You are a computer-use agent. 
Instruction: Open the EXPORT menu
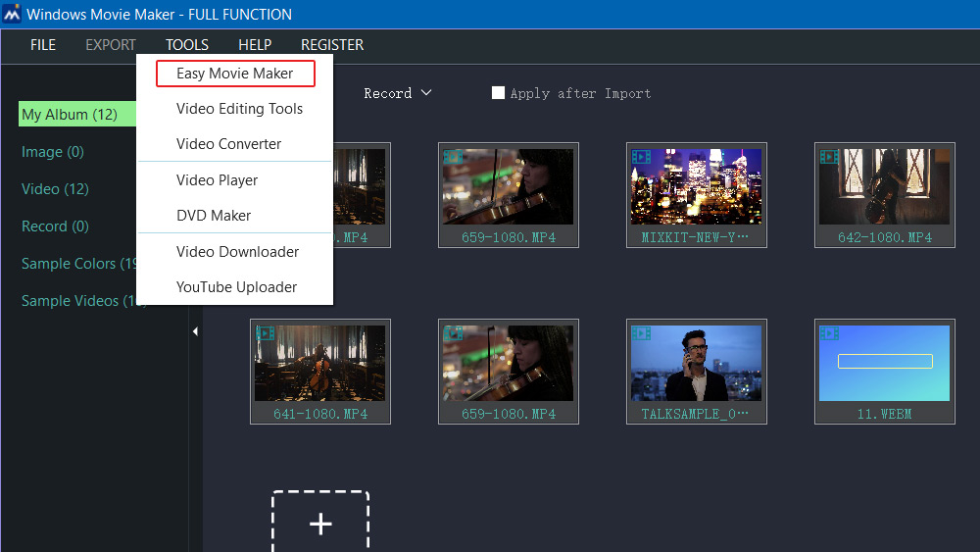tap(111, 45)
